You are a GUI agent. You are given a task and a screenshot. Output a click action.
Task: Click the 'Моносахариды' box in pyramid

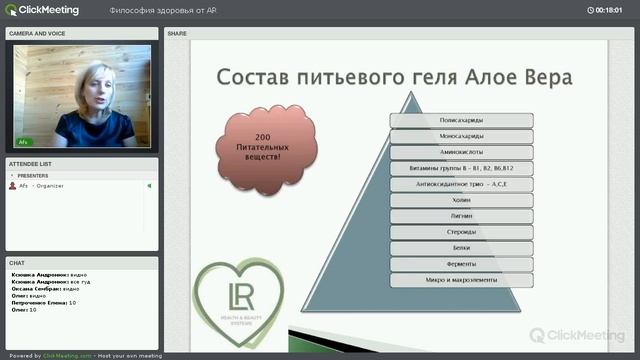pyautogui.click(x=462, y=136)
